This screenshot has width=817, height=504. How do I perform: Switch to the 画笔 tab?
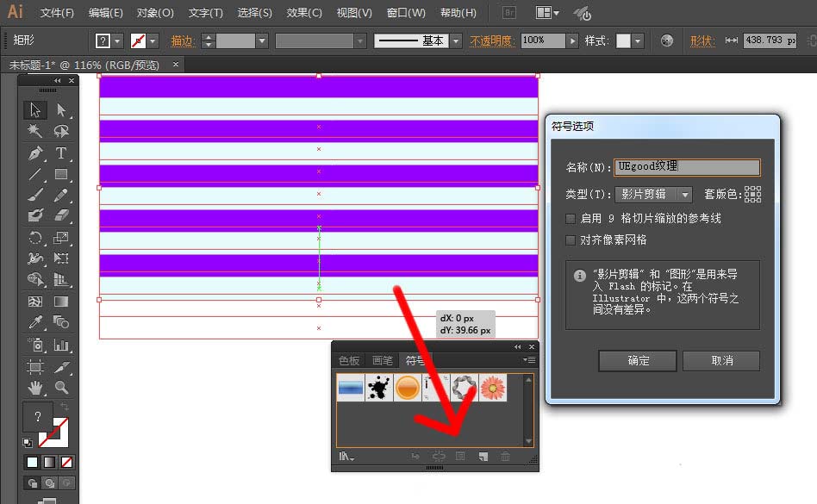[382, 360]
